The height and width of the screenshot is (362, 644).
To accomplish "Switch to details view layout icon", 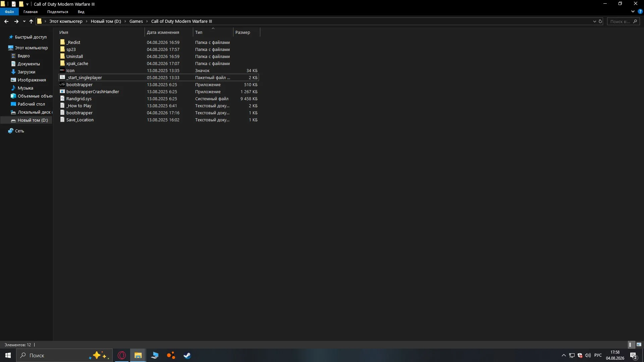I will (x=631, y=345).
